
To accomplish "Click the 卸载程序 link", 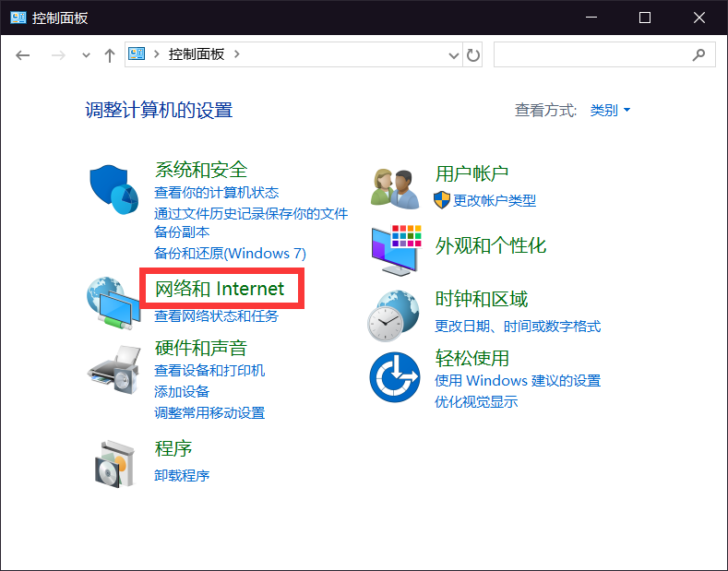I will coord(182,476).
